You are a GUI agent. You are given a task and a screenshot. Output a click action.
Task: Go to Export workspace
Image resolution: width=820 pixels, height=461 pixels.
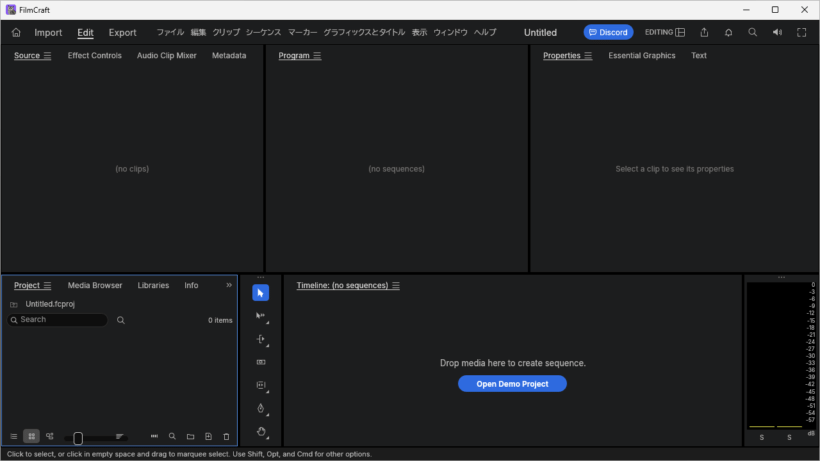click(122, 32)
